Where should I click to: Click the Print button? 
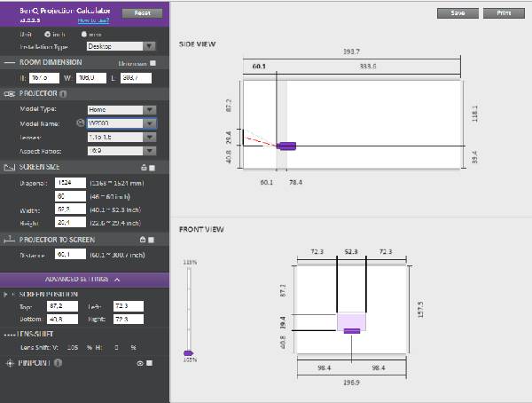pyautogui.click(x=504, y=13)
